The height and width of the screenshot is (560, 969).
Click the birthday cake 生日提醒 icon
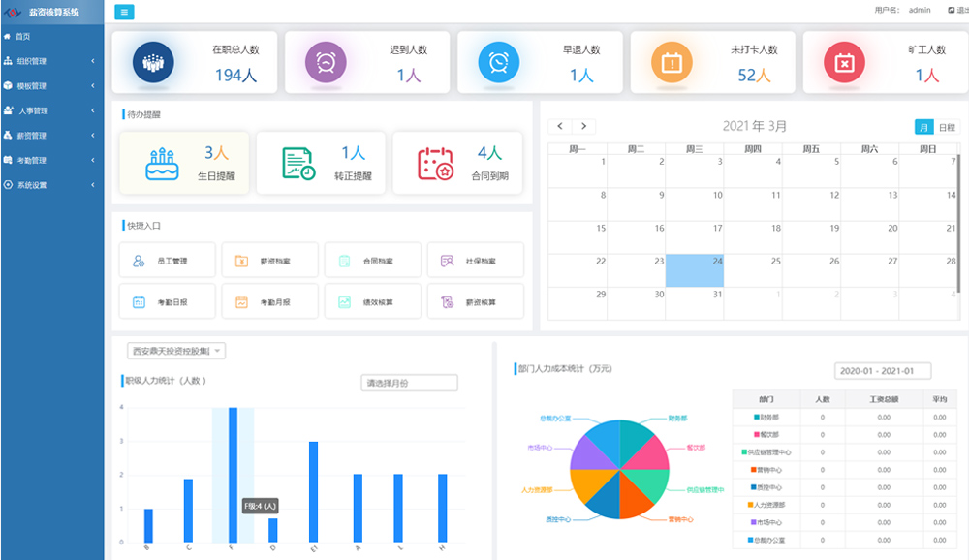tap(163, 164)
